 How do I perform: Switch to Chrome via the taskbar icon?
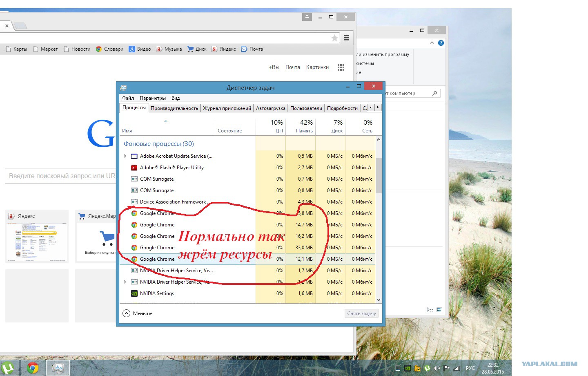coord(33,368)
